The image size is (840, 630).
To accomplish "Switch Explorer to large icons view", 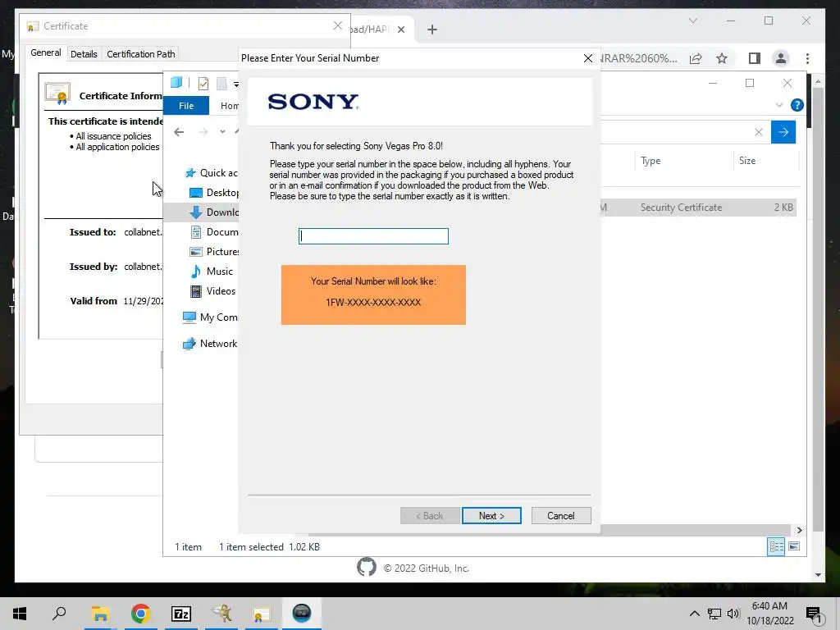I will coord(794,546).
